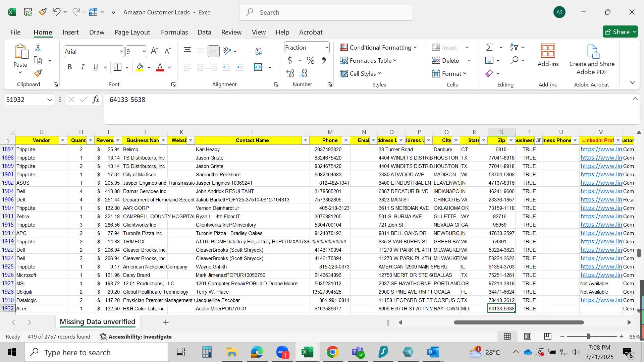Click the AutoSum sigma icon
The image size is (644, 362).
489,47
